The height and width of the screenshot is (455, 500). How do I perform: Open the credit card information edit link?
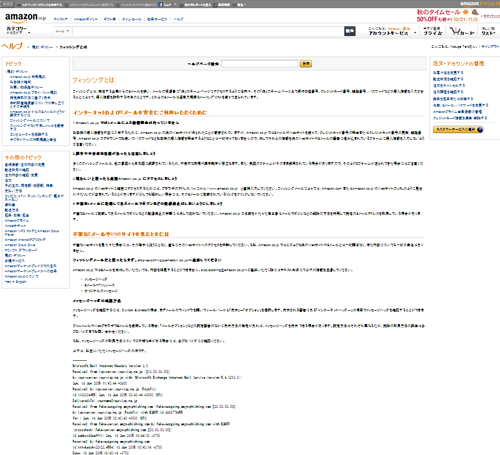(460, 118)
